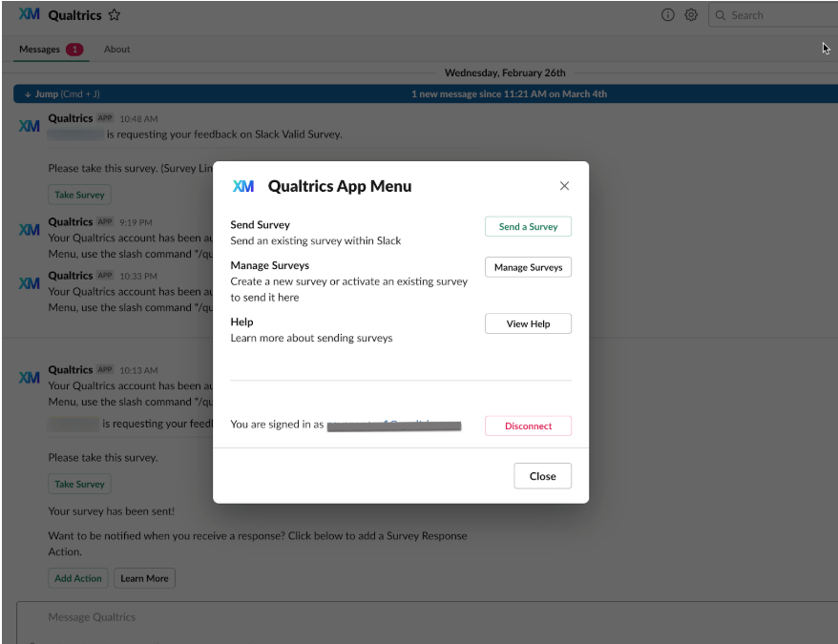Click the 10:13 AM message timestamp

[x=138, y=370]
